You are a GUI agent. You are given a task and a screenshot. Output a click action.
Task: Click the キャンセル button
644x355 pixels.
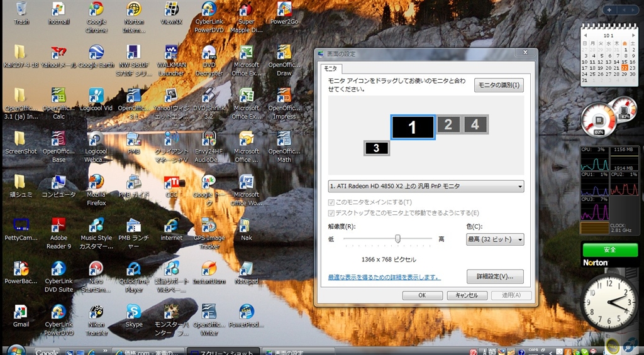[467, 295]
